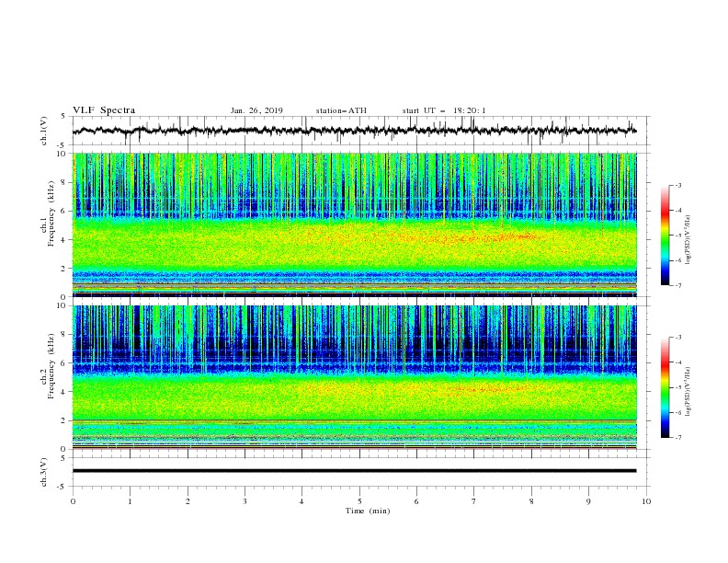This screenshot has width=728, height=563.
Task: Click the ch.3 flat black trace
Action: click(x=354, y=471)
